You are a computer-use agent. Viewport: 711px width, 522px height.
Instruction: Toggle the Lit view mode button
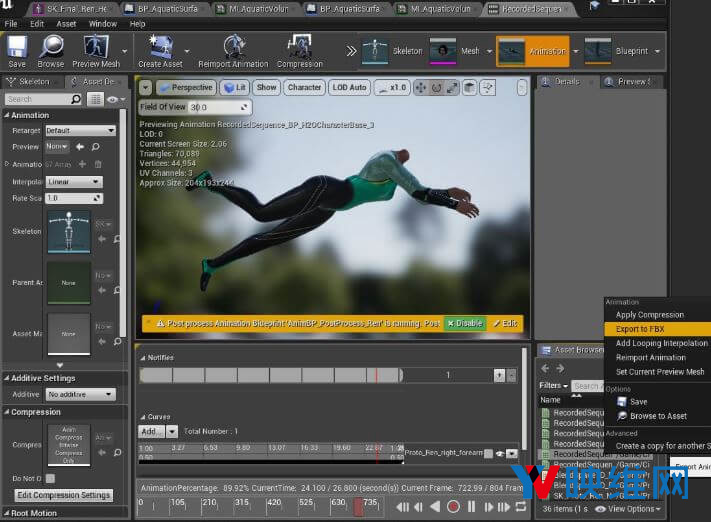(x=235, y=88)
